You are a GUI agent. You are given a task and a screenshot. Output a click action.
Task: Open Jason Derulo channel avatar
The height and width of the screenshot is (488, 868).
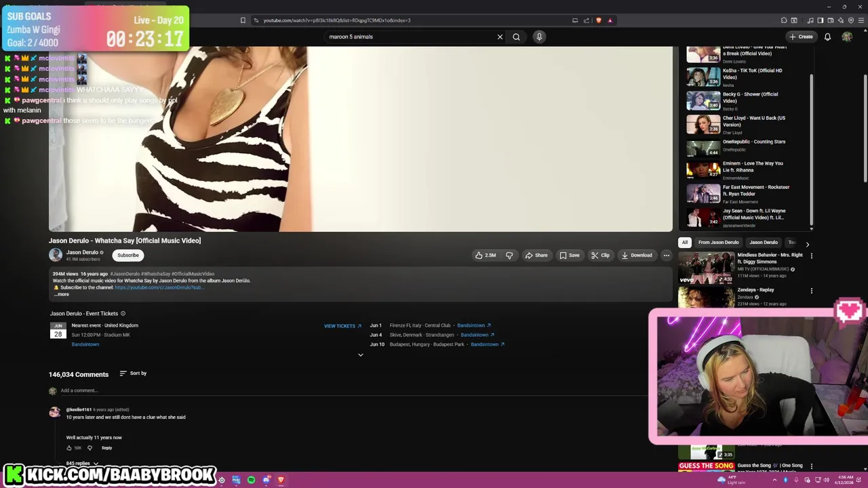56,255
